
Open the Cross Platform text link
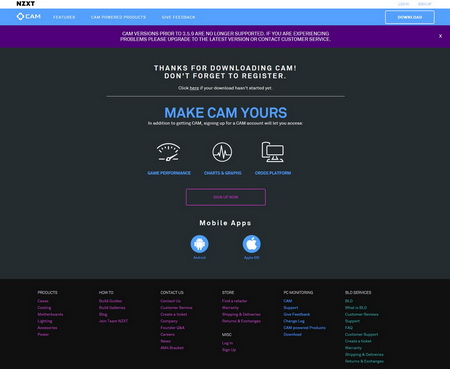[x=273, y=173]
